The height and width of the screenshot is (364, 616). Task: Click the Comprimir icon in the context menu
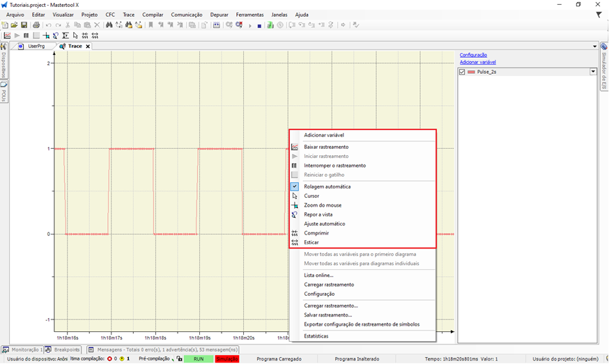pos(295,233)
